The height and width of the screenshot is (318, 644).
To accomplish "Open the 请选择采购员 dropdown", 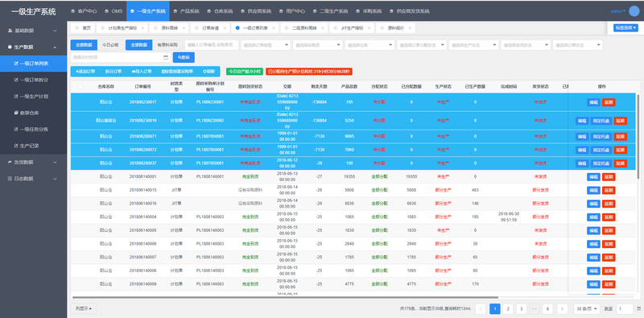I will click(318, 45).
